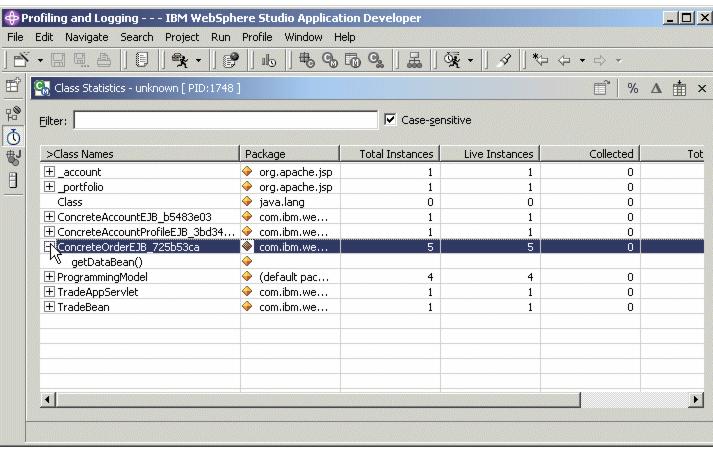Sort by the Total Instances column header
The height and width of the screenshot is (457, 713).
(390, 154)
